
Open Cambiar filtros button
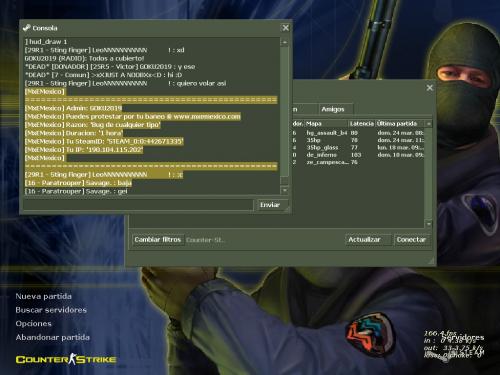pyautogui.click(x=158, y=240)
